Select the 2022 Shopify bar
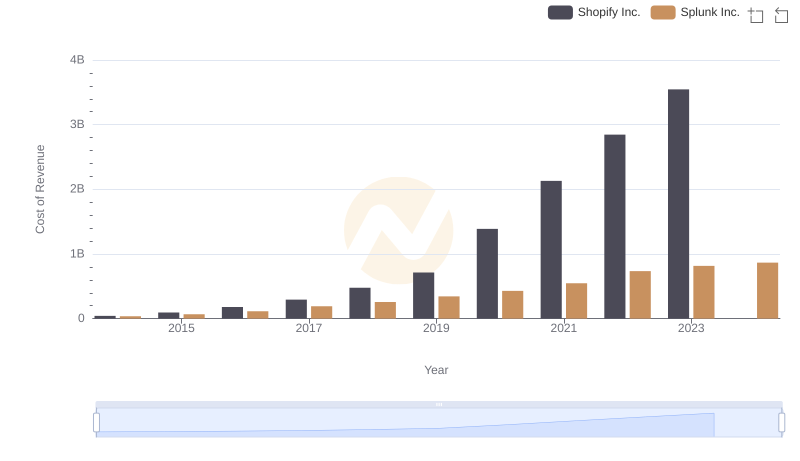Image resolution: width=800 pixels, height=461 pixels. coord(615,226)
